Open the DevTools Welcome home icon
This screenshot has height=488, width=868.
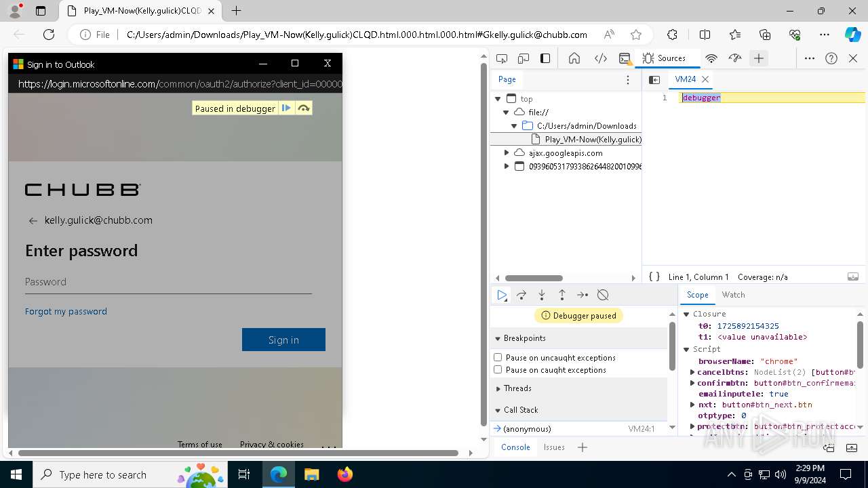click(574, 58)
